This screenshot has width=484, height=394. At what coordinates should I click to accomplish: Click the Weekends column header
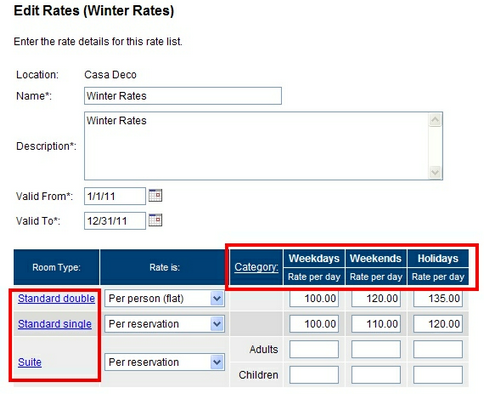(x=376, y=258)
